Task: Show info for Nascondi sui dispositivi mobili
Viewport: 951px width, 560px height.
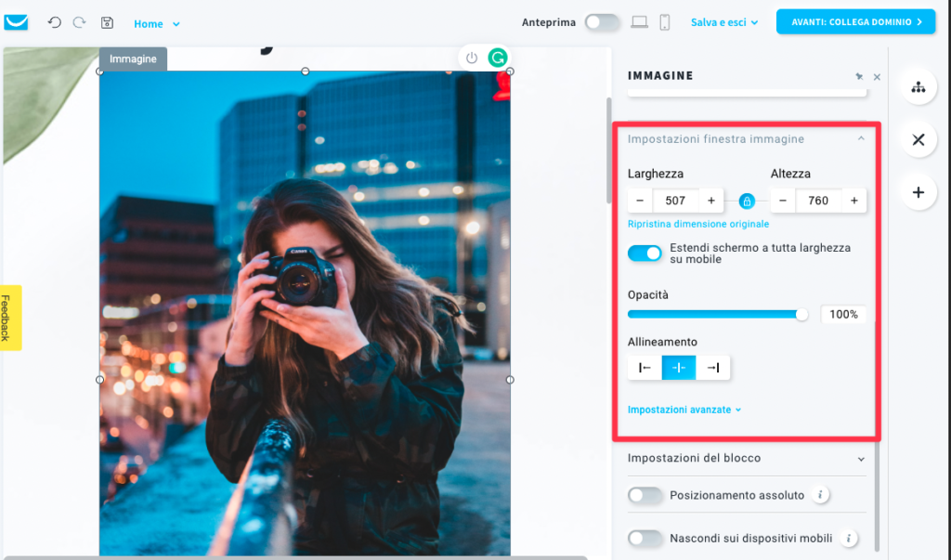Action: tap(849, 538)
